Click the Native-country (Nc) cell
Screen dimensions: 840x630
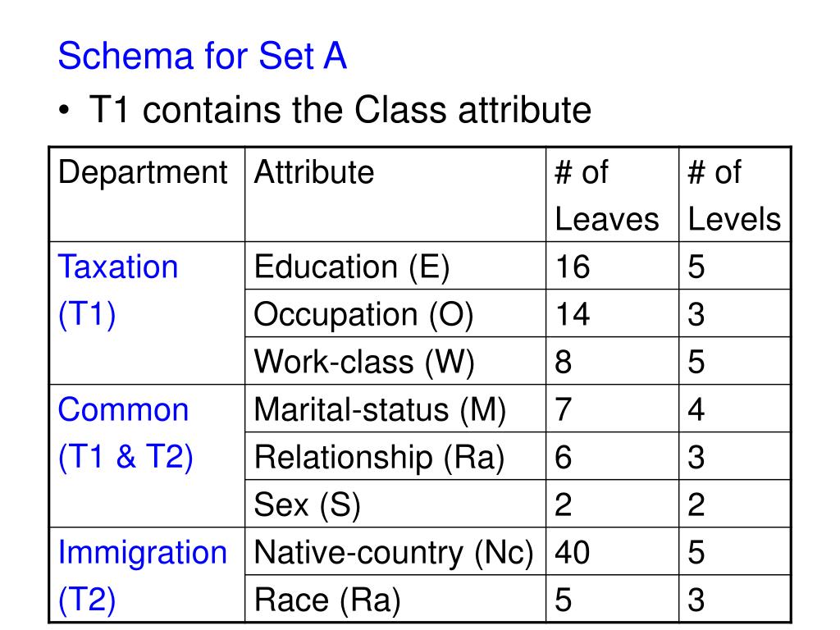coord(395,552)
